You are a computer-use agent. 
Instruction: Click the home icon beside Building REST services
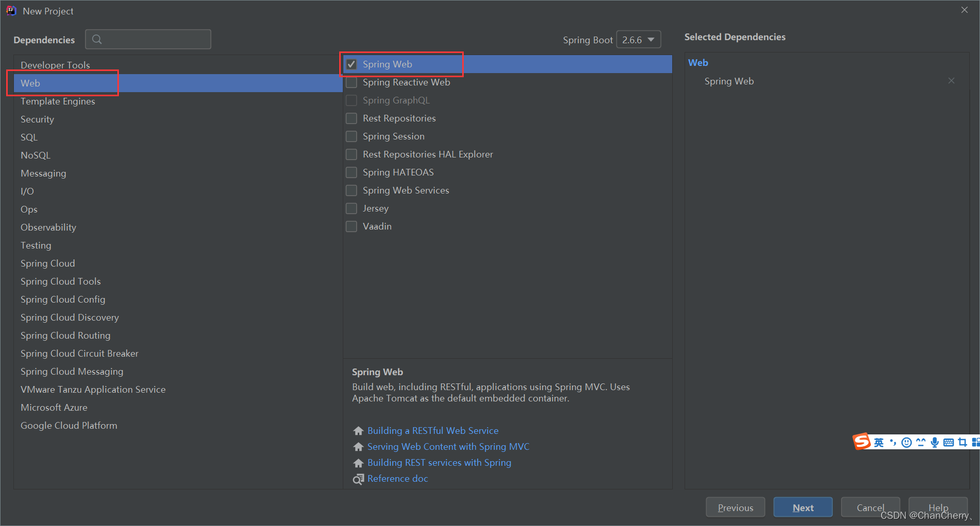358,463
